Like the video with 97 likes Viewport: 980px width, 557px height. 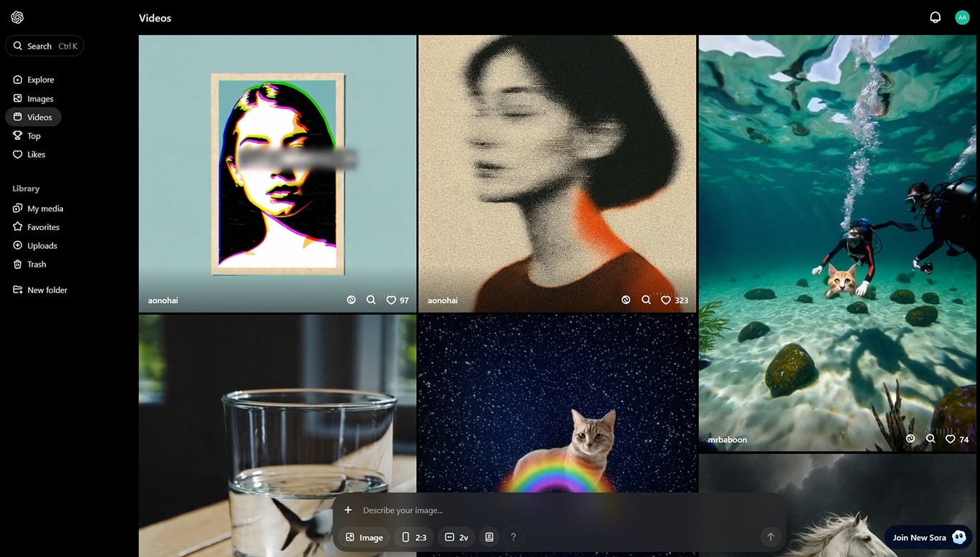pyautogui.click(x=391, y=300)
